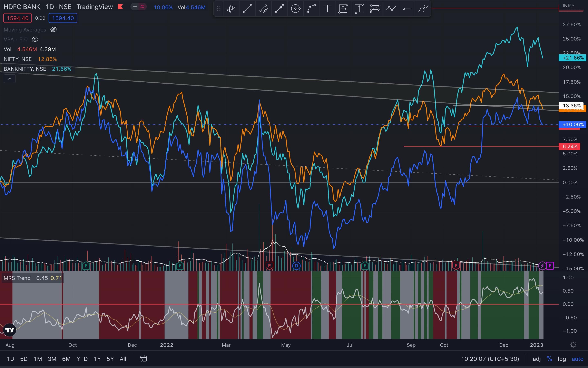Select the Price Range measuring tool
Image resolution: width=588 pixels, height=368 pixels.
point(359,9)
